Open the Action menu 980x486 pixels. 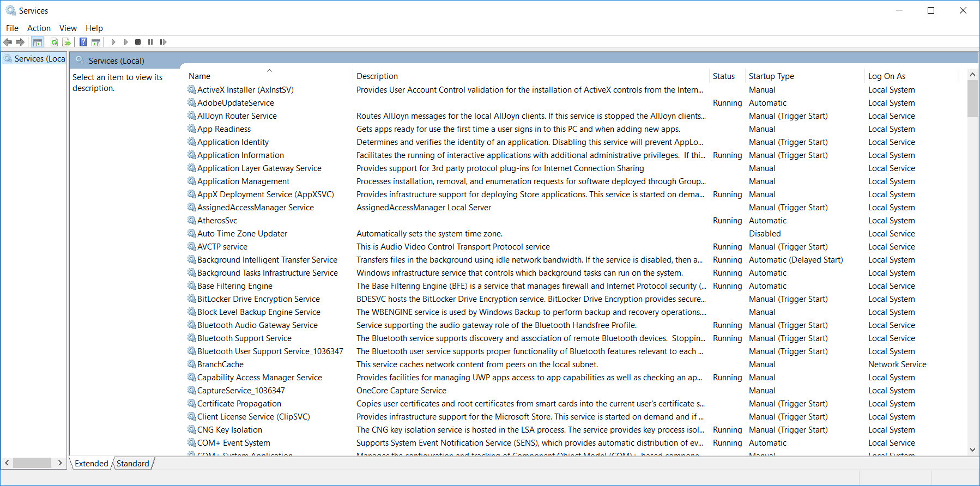click(39, 28)
